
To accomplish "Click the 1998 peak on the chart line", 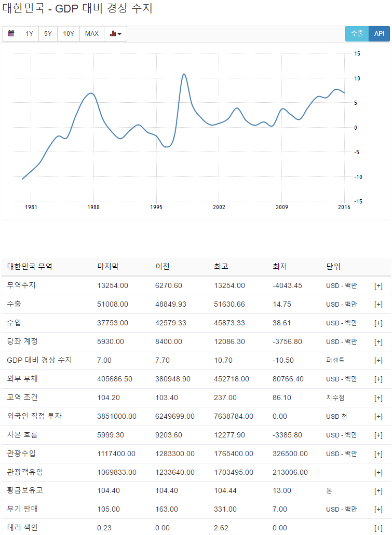I will pyautogui.click(x=184, y=74).
